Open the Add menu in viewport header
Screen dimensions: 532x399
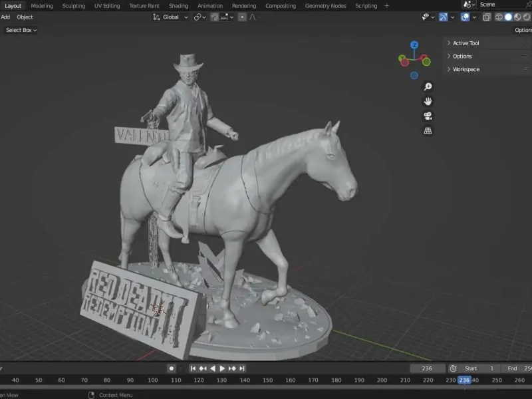click(x=5, y=17)
